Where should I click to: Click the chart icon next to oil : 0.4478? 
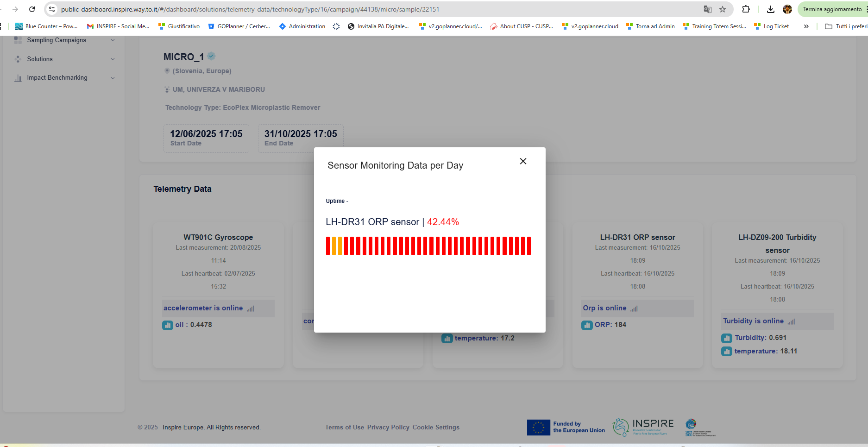(x=167, y=325)
